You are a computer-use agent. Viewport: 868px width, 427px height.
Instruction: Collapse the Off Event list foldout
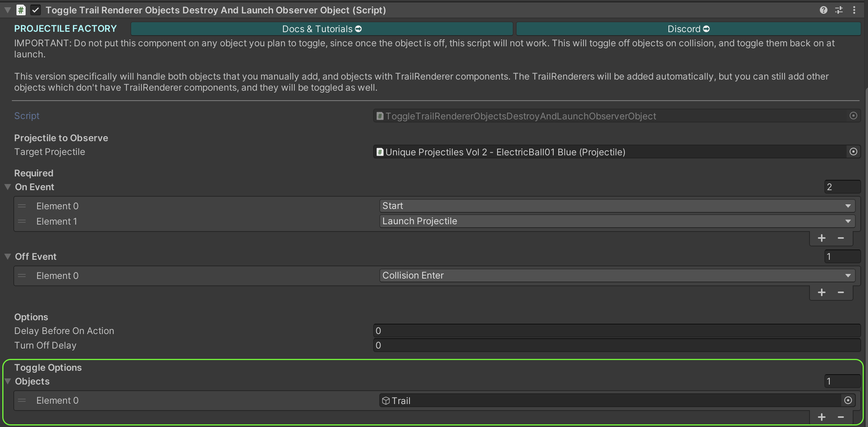[x=8, y=256]
